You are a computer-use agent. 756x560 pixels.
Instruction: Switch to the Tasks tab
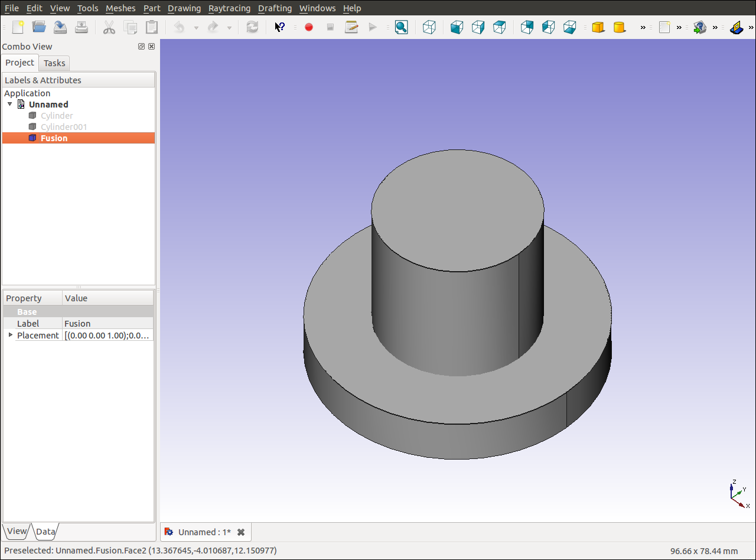pyautogui.click(x=54, y=63)
